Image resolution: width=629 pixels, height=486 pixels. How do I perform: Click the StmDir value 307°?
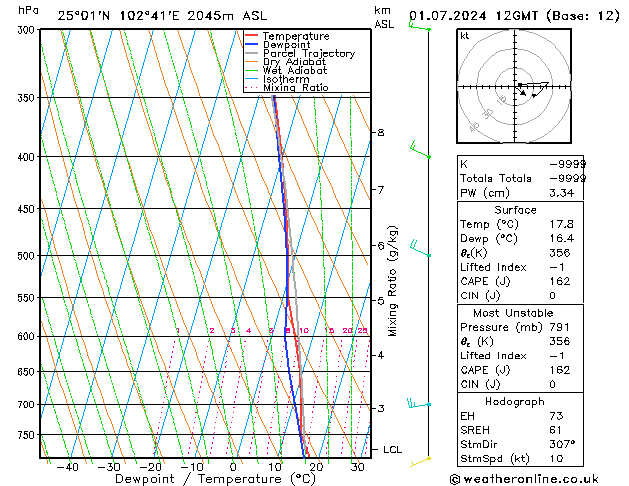pyautogui.click(x=562, y=445)
